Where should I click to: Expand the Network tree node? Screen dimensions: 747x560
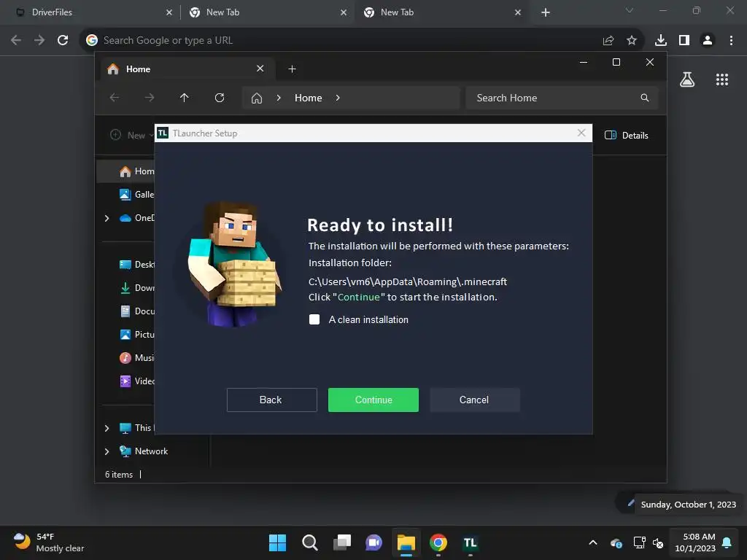[x=107, y=451]
